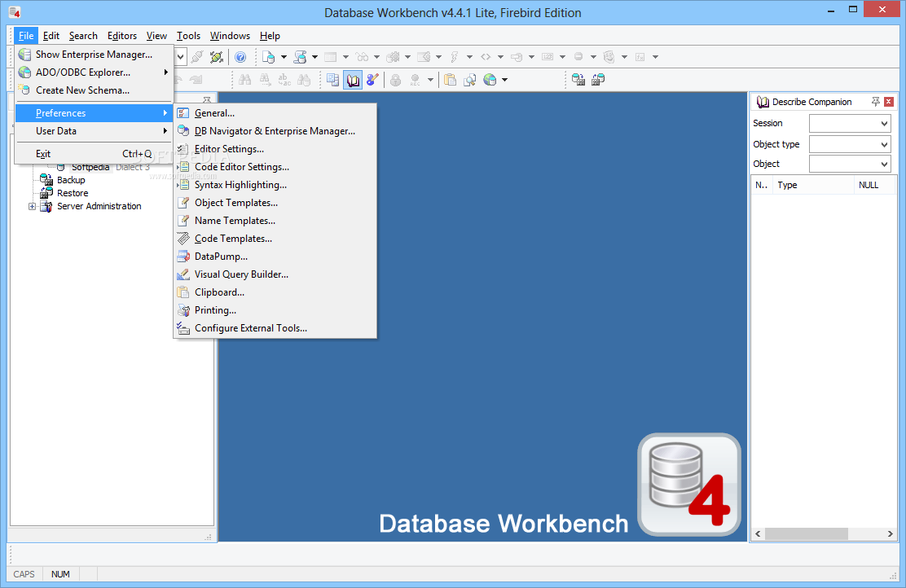
Task: Click the greyed-out angle brackets domain icon
Action: (x=486, y=57)
